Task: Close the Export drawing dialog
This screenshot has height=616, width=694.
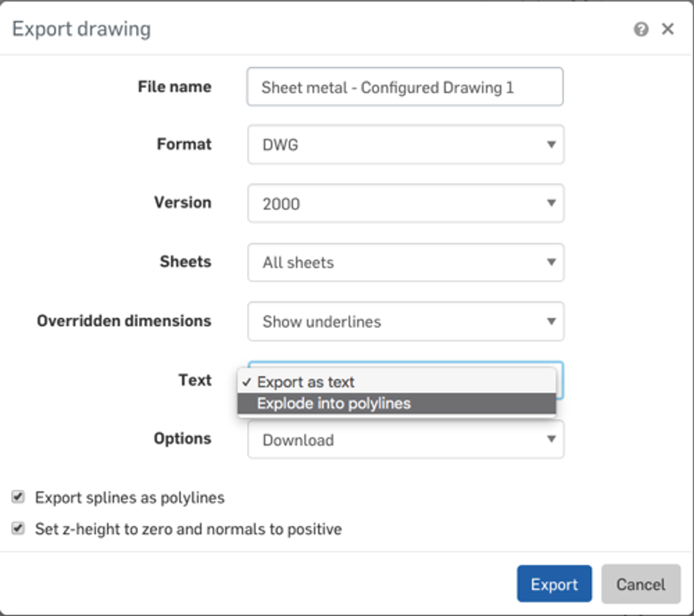Action: [668, 29]
